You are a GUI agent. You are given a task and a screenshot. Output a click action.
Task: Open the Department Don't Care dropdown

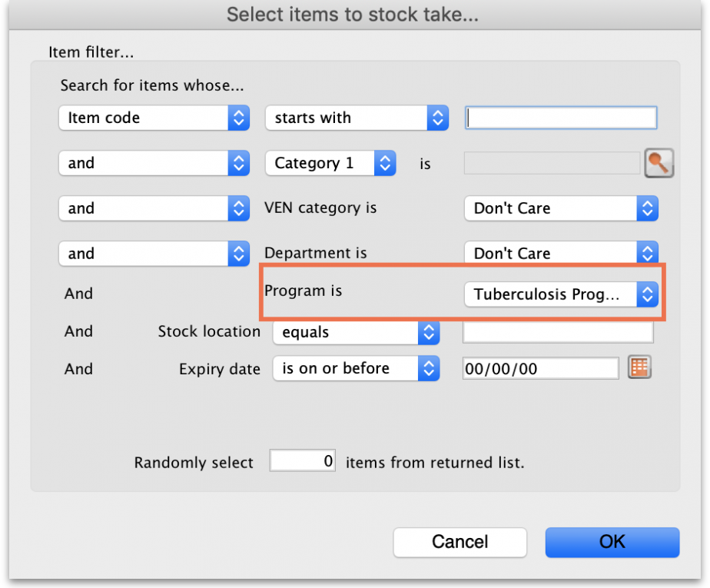[x=561, y=253]
